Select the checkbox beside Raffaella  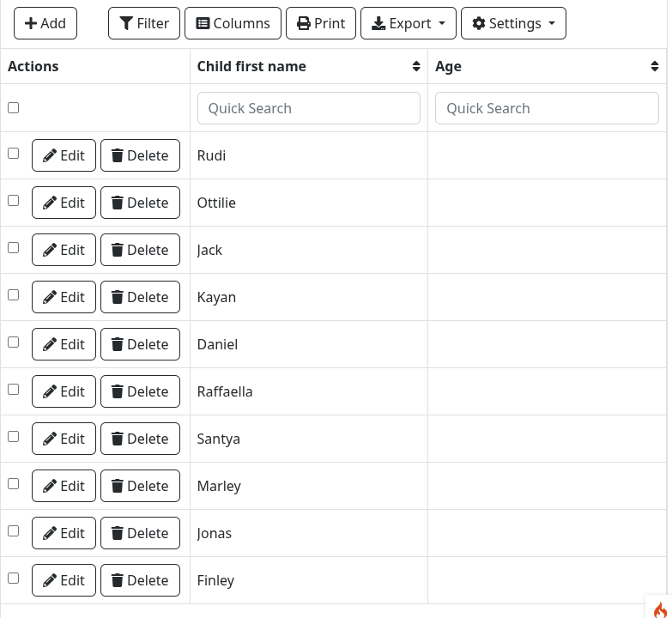(13, 390)
